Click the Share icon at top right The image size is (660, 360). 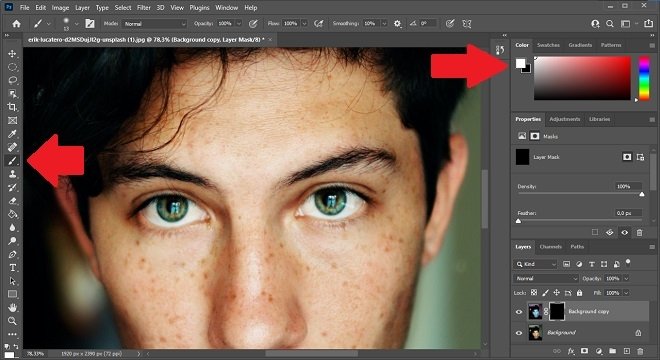[649, 24]
